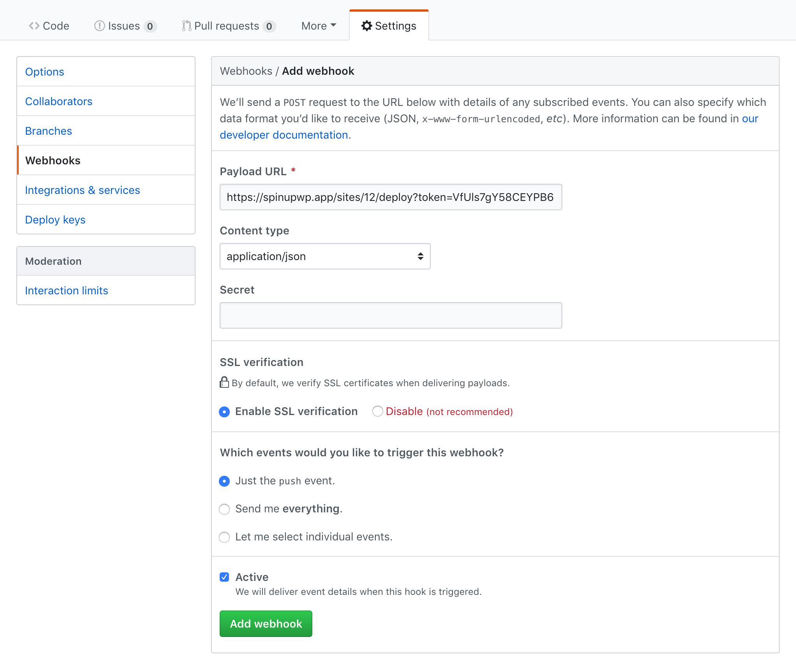Click into the Payload URL field
The height and width of the screenshot is (672, 796).
point(391,197)
